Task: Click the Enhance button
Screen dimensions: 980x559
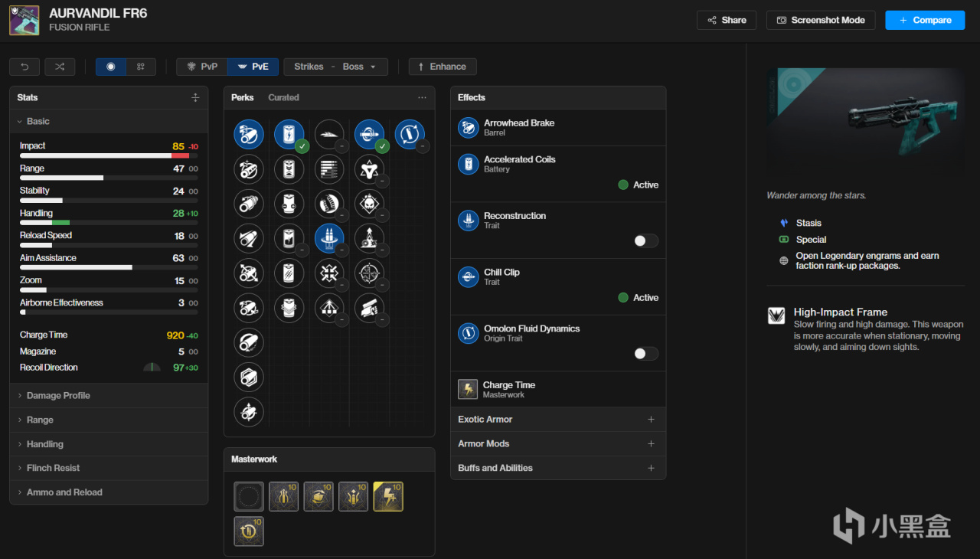Action: (443, 67)
